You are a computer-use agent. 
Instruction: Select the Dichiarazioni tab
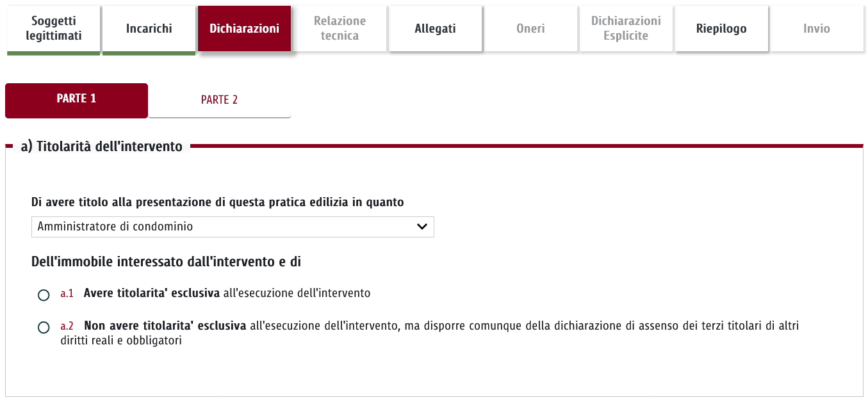(244, 29)
